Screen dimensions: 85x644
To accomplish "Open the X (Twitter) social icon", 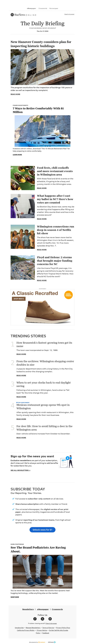I will click(x=42, y=619).
